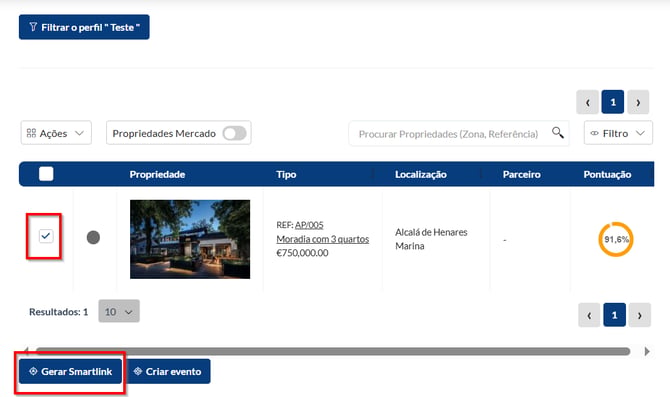This screenshot has height=397, width=670.
Task: Open the results-per-page 10 dropdown
Action: 119,312
